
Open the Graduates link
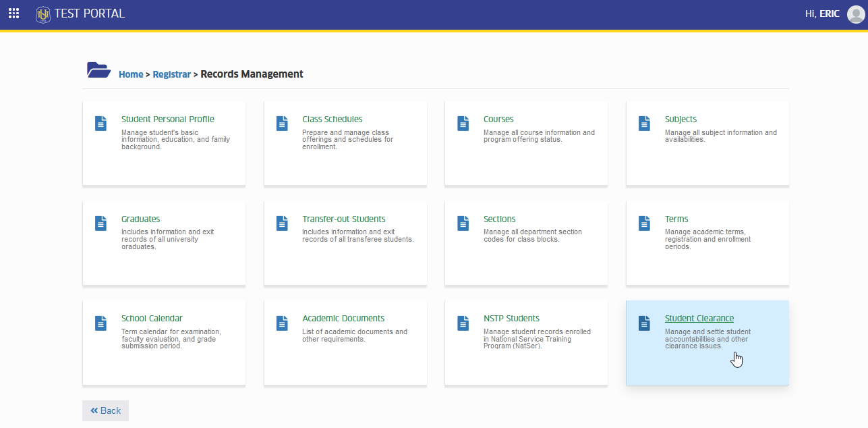(140, 219)
